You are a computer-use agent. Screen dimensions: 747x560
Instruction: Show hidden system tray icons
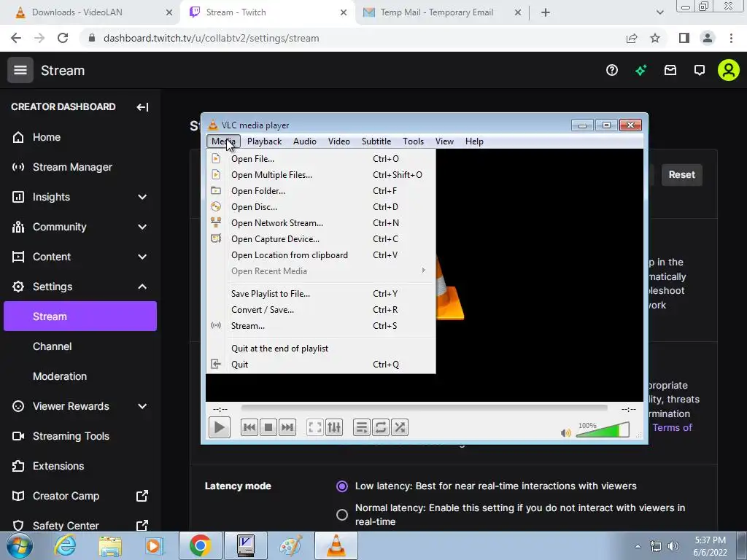coord(638,546)
